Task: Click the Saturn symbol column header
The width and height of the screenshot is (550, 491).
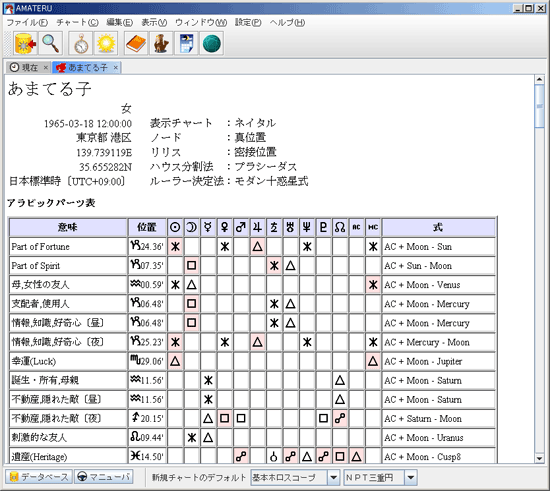Action: [x=274, y=227]
